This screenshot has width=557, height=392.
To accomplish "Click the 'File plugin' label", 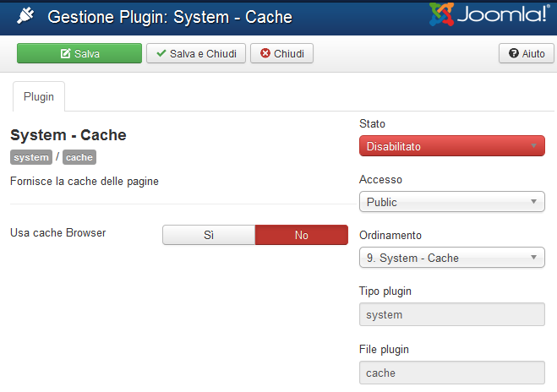I will point(384,350).
